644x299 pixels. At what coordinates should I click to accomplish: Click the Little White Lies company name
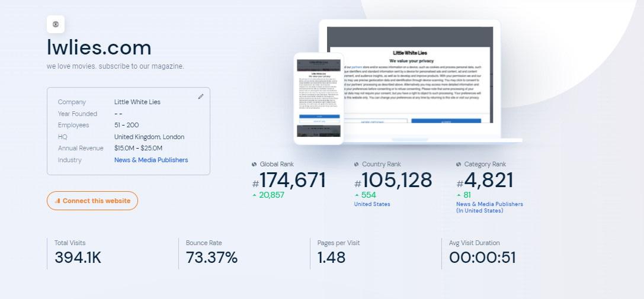coord(137,102)
